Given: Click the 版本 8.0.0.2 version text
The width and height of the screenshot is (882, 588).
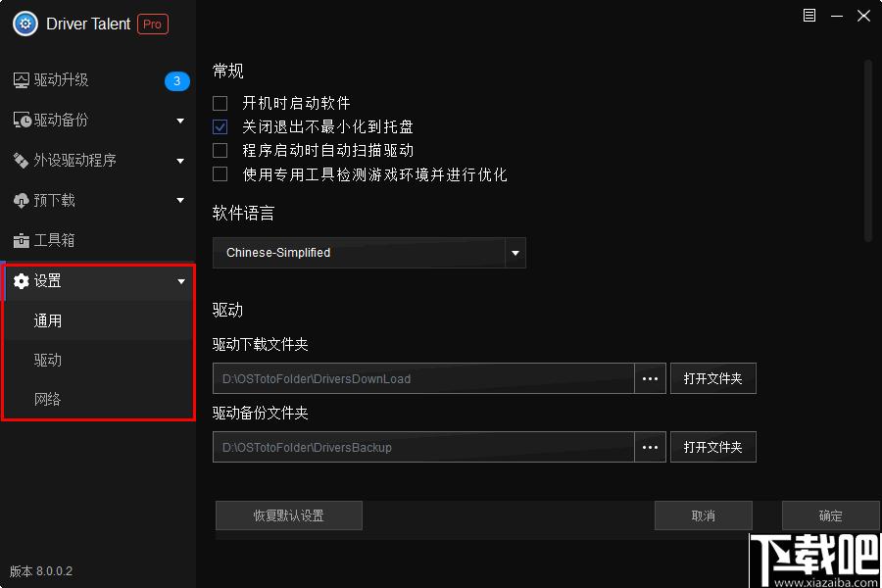Looking at the screenshot, I should [x=41, y=571].
